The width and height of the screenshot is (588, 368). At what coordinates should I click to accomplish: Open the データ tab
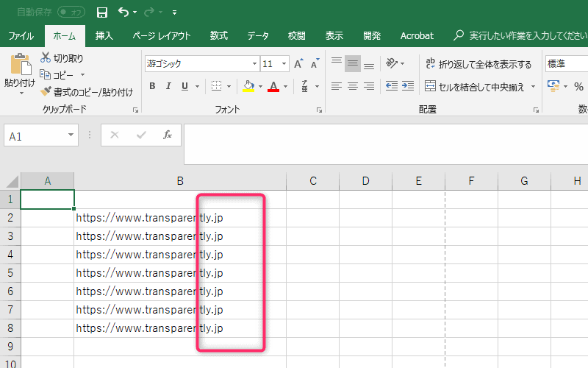pos(258,36)
